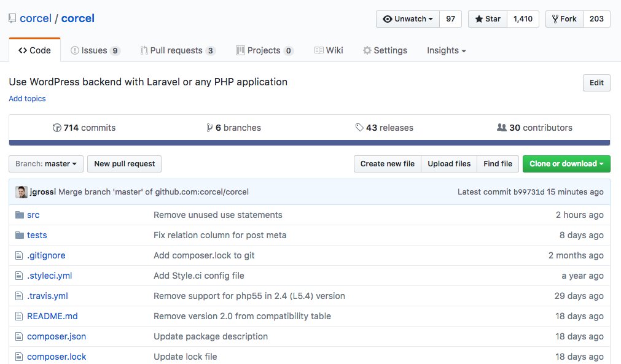Image resolution: width=621 pixels, height=364 pixels.
Task: Click the .gitignore file icon
Action: 19,255
